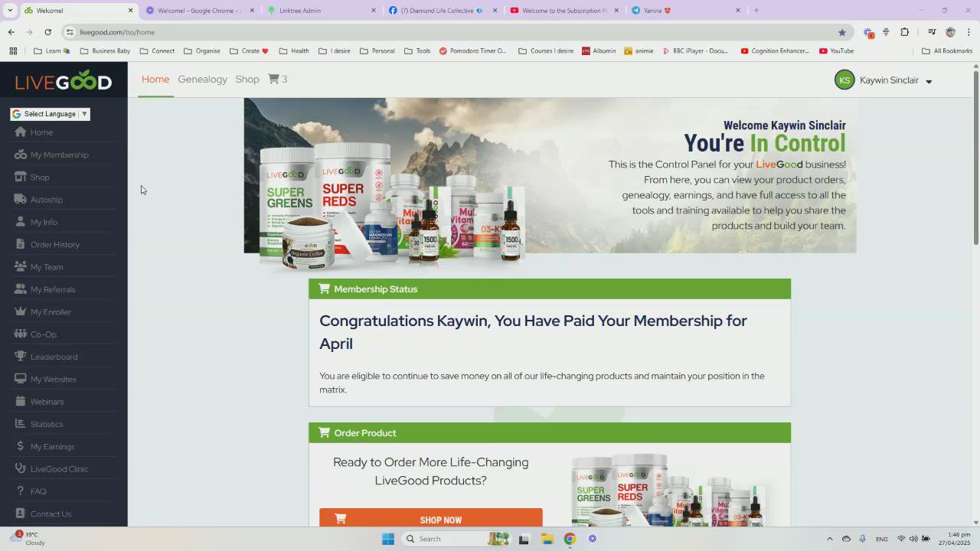This screenshot has height=551, width=980.
Task: Open the YouTube bookmark
Action: [836, 51]
